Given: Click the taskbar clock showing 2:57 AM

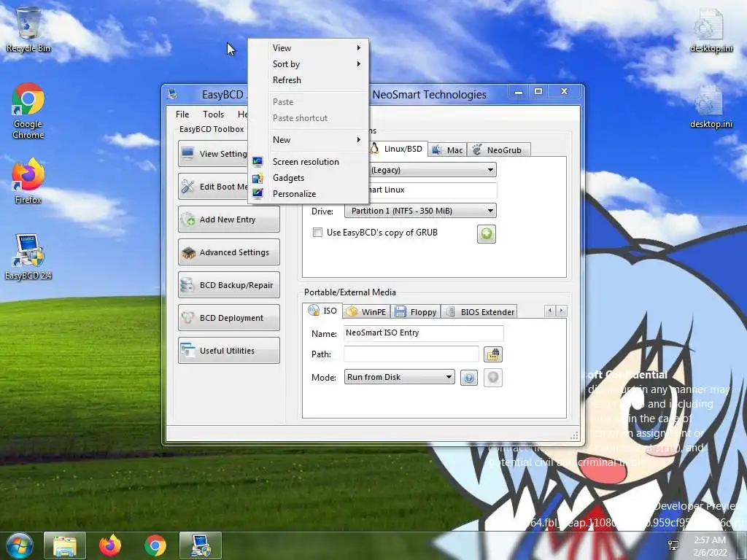Looking at the screenshot, I should point(710,545).
